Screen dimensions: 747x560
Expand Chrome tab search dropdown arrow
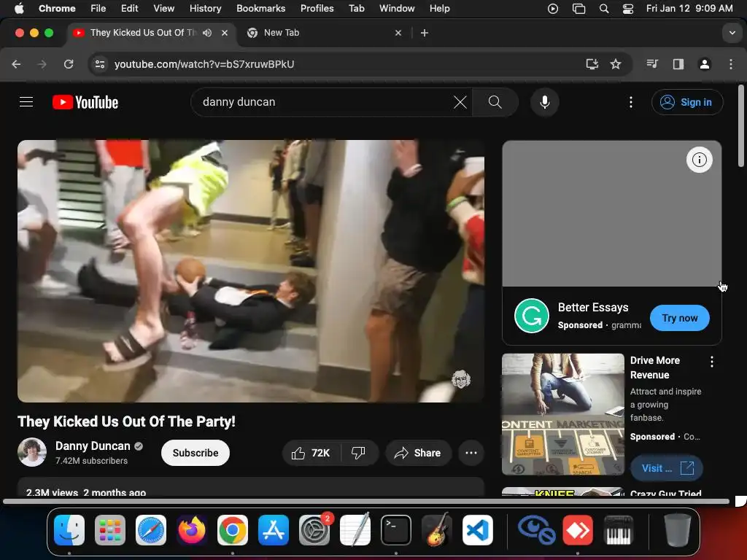pos(732,33)
